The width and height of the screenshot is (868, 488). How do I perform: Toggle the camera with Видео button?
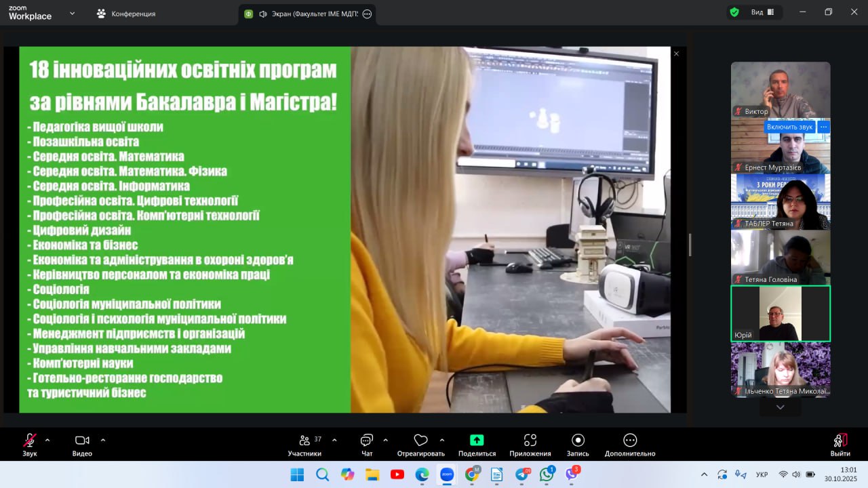click(x=82, y=441)
